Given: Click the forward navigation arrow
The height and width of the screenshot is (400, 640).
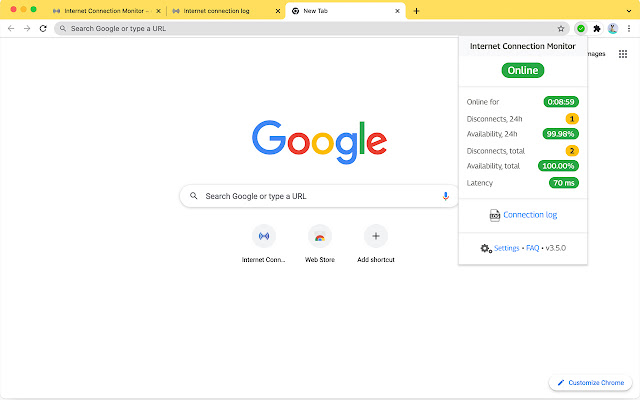Looking at the screenshot, I should click(x=27, y=29).
